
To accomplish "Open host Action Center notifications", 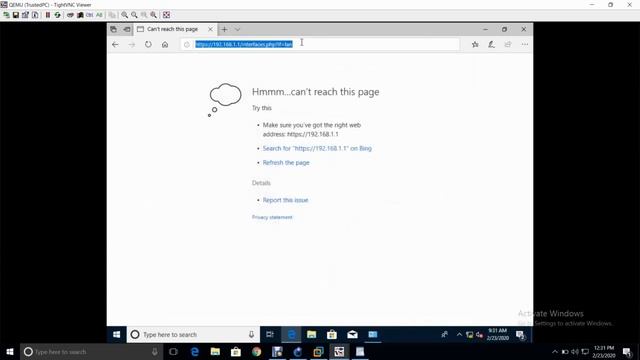I will click(627, 352).
